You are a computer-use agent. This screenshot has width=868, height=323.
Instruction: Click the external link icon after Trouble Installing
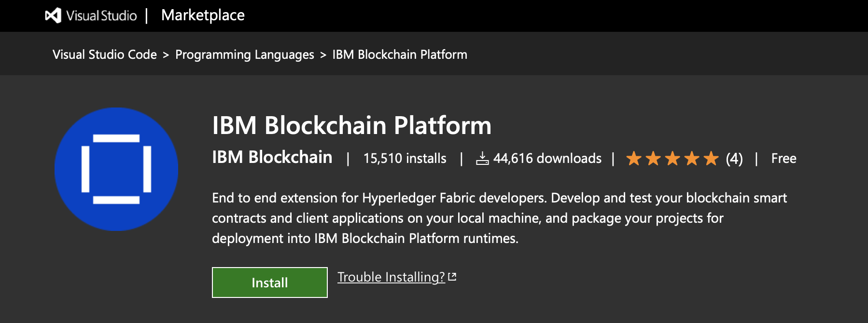[452, 277]
